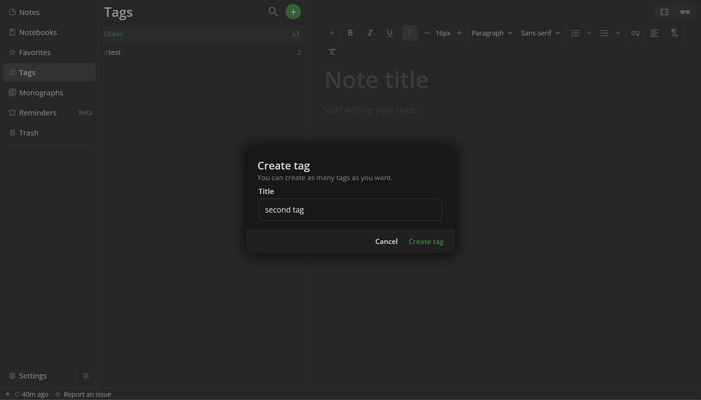This screenshot has width=701, height=400.
Task: Click the green insert block plus icon
Action: click(x=331, y=33)
